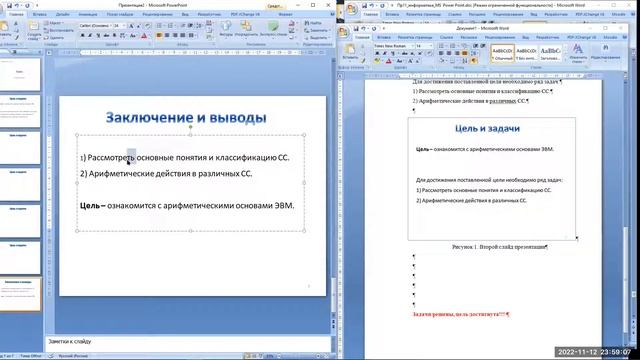This screenshot has height=360, width=640.
Task: Open Layout dropdown in PowerPoint slides group
Action: coord(53,23)
